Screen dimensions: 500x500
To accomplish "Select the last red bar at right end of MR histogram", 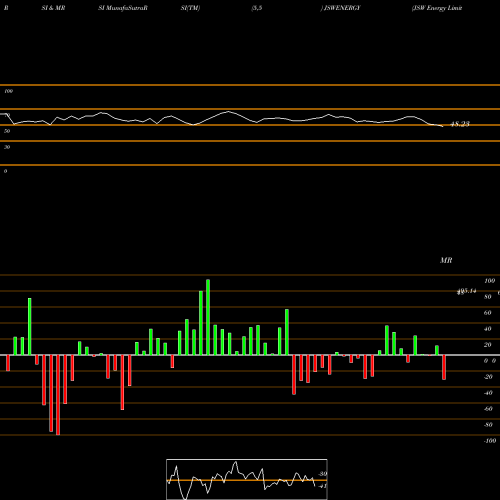I will (x=444, y=367).
